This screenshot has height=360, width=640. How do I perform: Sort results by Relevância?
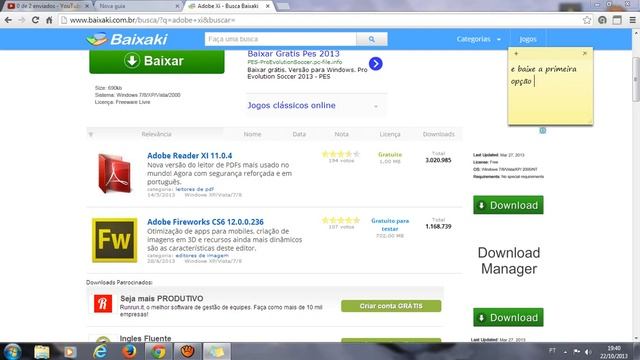click(156, 134)
